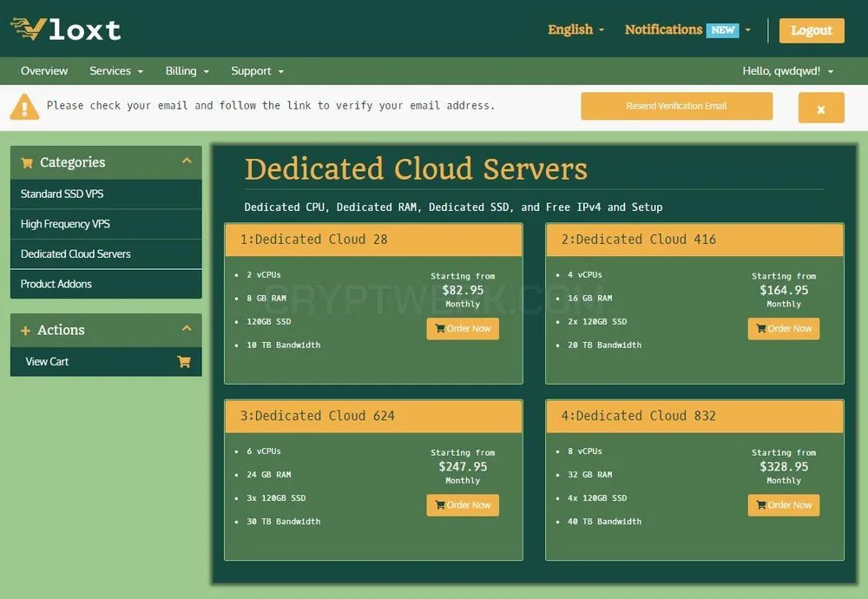Expand the Services menu

pyautogui.click(x=116, y=71)
